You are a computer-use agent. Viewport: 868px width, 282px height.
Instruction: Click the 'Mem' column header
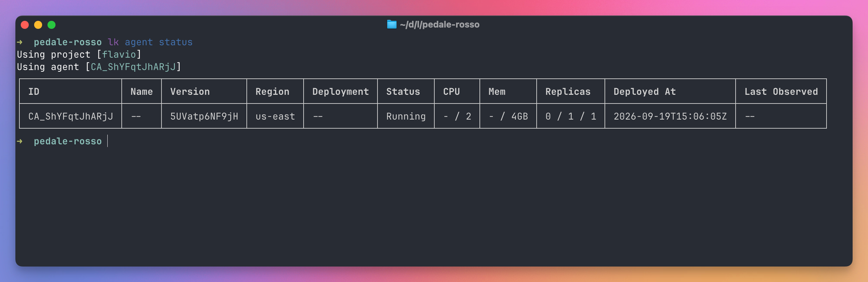(497, 92)
